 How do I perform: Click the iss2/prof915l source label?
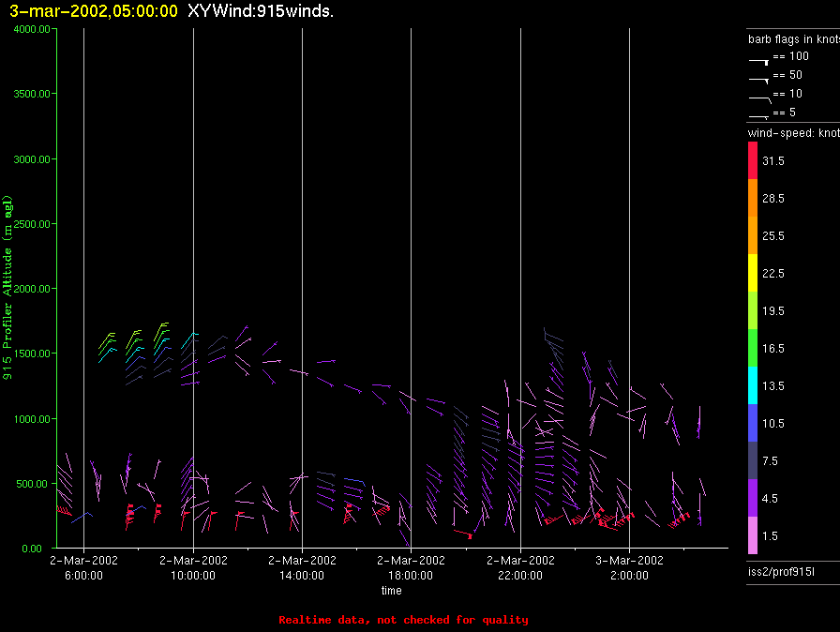point(781,572)
